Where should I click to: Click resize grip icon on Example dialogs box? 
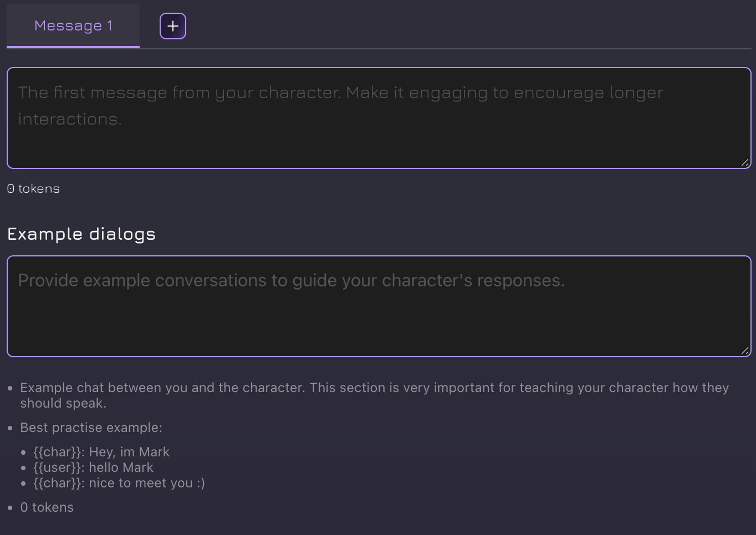point(745,351)
